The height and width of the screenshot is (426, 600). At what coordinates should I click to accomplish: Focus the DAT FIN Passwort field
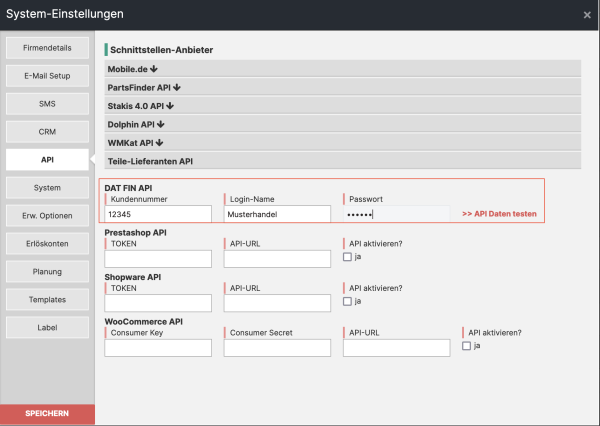coord(395,214)
